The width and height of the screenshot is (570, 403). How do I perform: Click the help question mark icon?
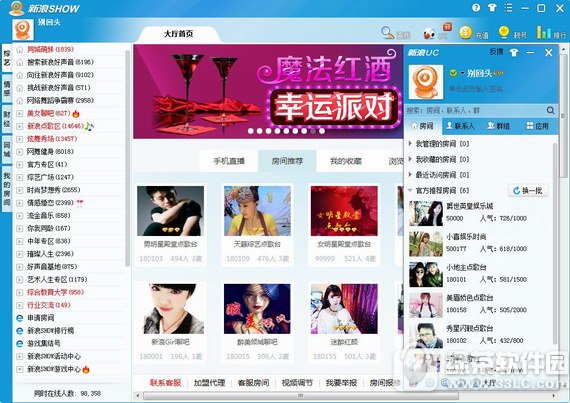(x=476, y=8)
